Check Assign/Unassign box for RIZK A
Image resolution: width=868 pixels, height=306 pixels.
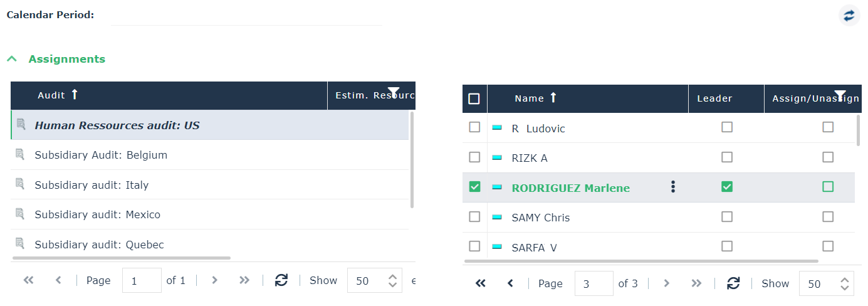point(828,157)
